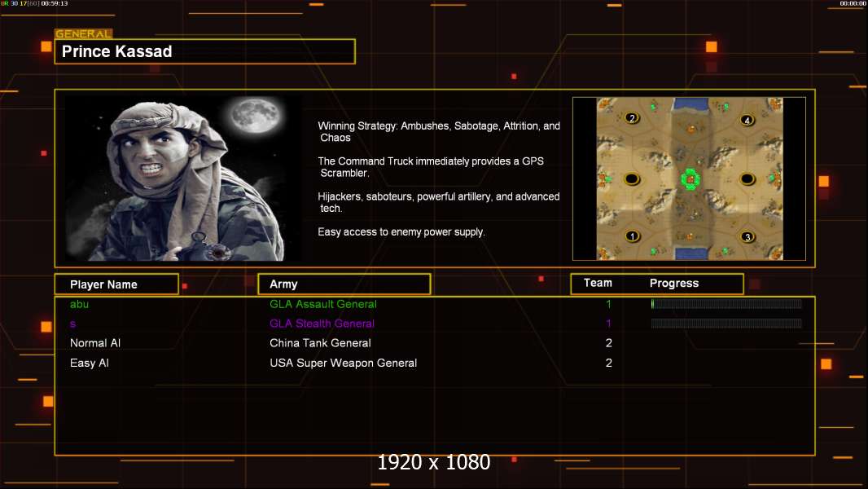Click the Winning Strategy description line
868x489 pixels.
pyautogui.click(x=439, y=132)
